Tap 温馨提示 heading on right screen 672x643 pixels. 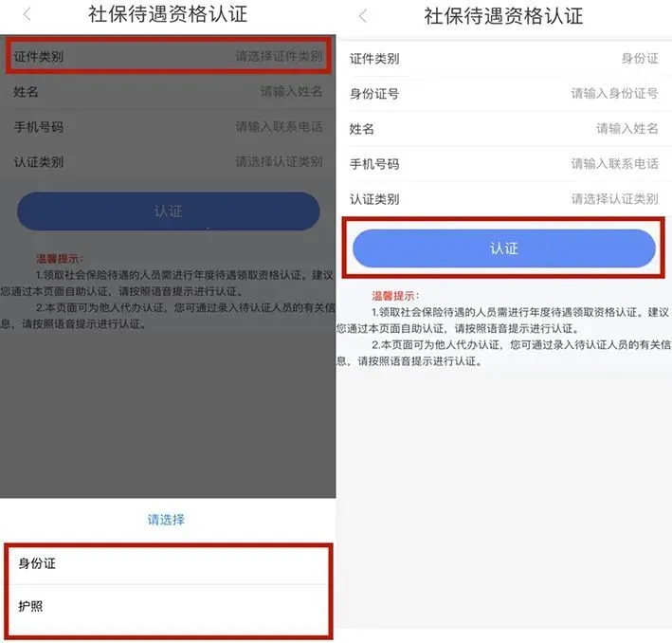coord(395,296)
